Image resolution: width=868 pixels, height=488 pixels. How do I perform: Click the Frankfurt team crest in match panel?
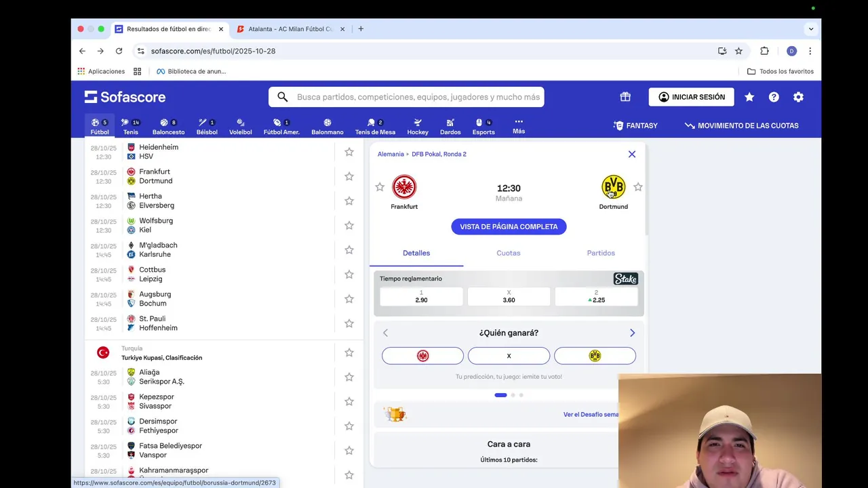click(404, 187)
